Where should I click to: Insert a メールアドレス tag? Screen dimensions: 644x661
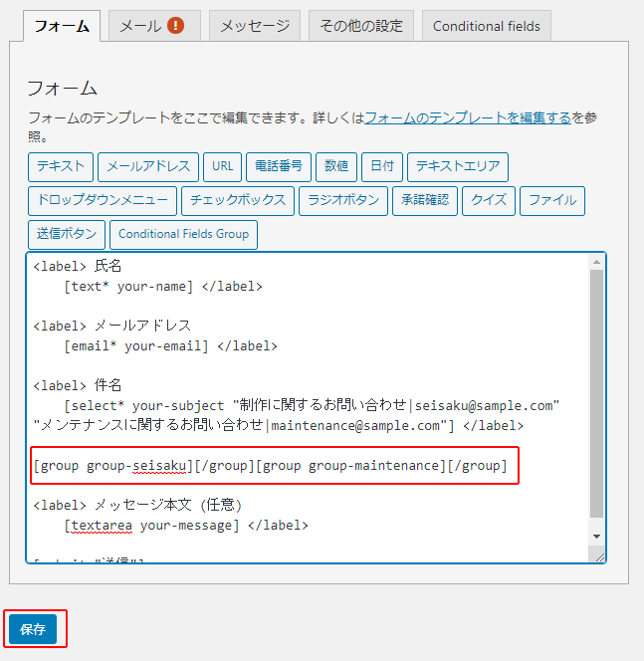coord(148,167)
